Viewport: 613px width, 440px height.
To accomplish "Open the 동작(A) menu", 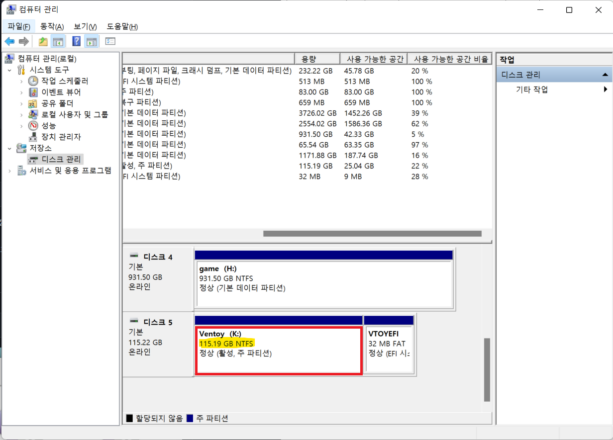I will pos(52,26).
